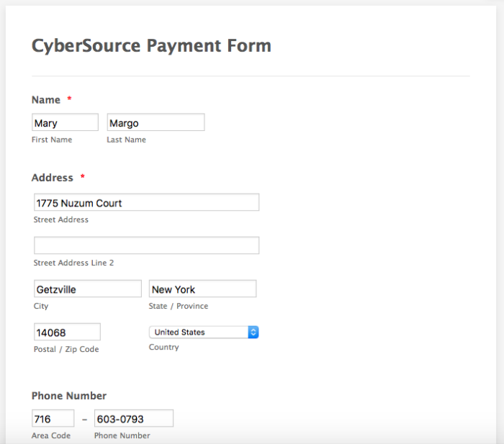Screen dimensions: 504x444
Task: Click the Name section label
Action: pyautogui.click(x=46, y=100)
